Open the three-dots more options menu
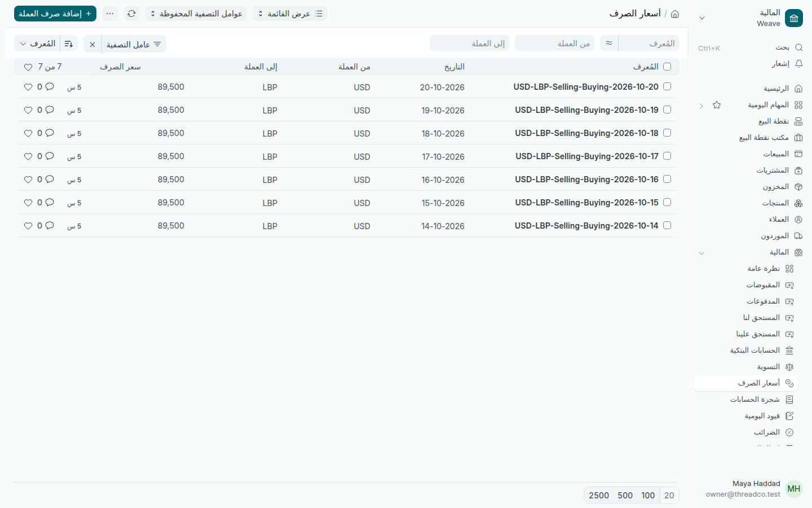Screen dimensions: 812x508 [110, 14]
